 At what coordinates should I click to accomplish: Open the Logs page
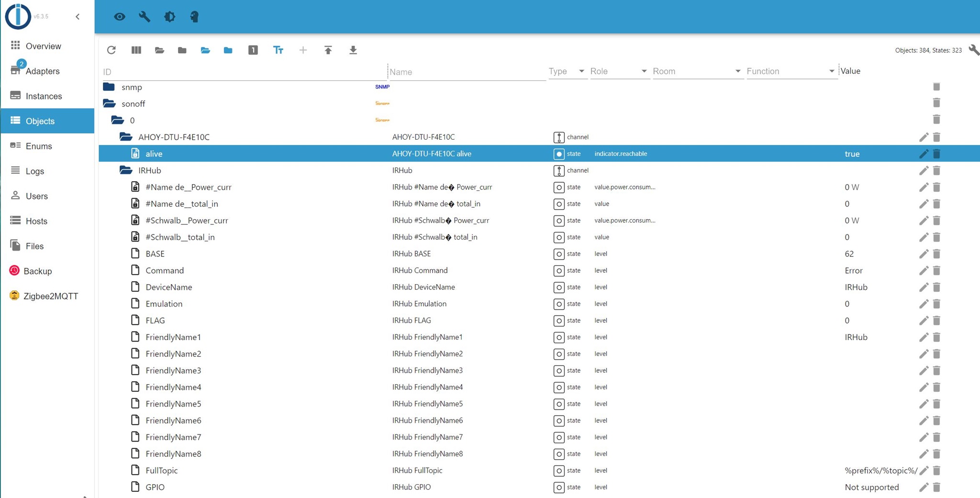(x=47, y=171)
